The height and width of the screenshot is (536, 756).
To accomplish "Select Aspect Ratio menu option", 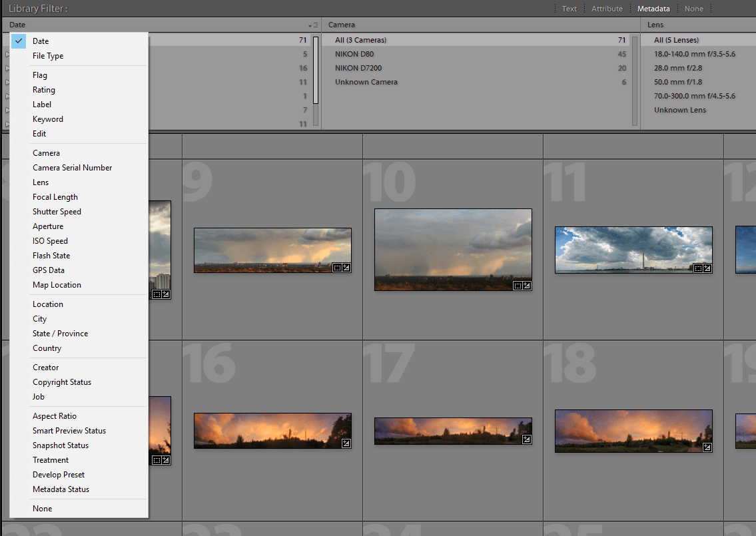I will coord(79,416).
